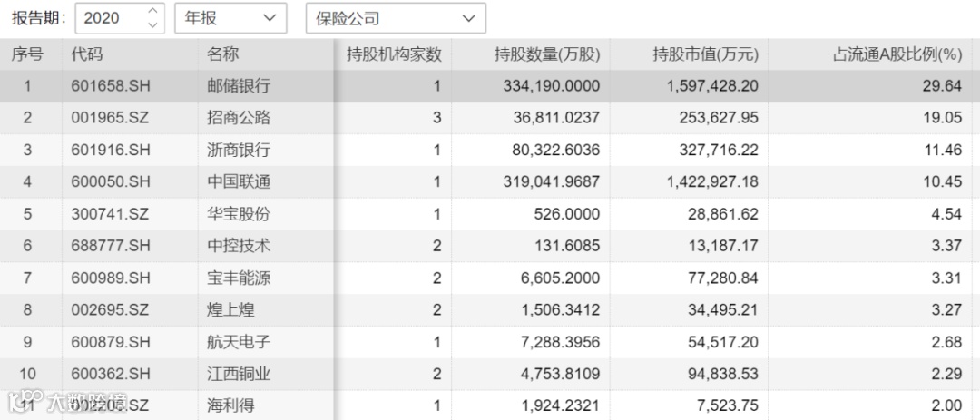Click market value 253,627.95
The height and width of the screenshot is (420, 980).
(x=719, y=118)
